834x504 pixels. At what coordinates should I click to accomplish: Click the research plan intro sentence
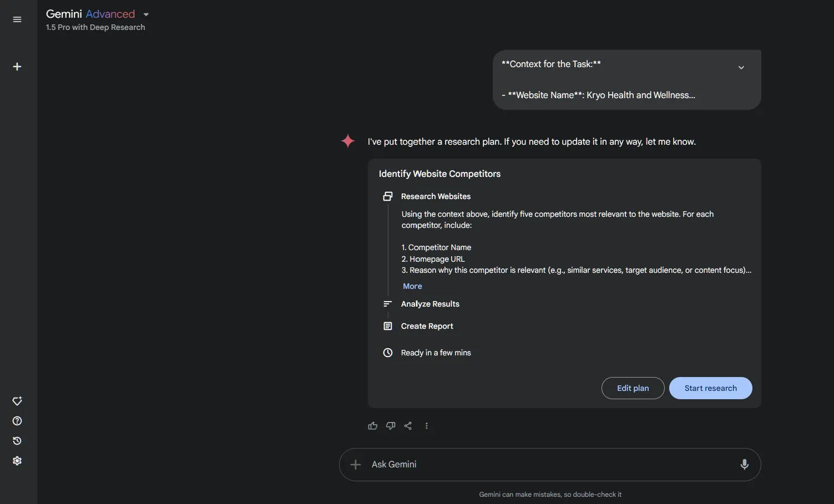point(532,141)
